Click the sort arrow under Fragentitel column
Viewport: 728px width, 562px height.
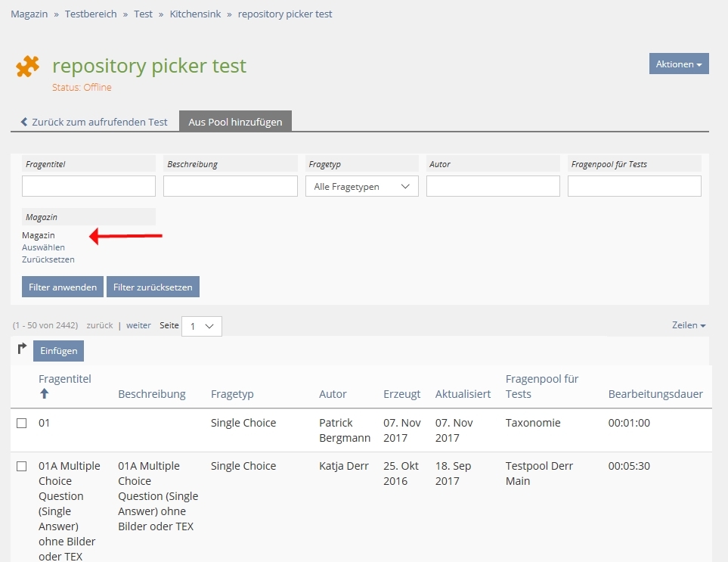point(44,394)
